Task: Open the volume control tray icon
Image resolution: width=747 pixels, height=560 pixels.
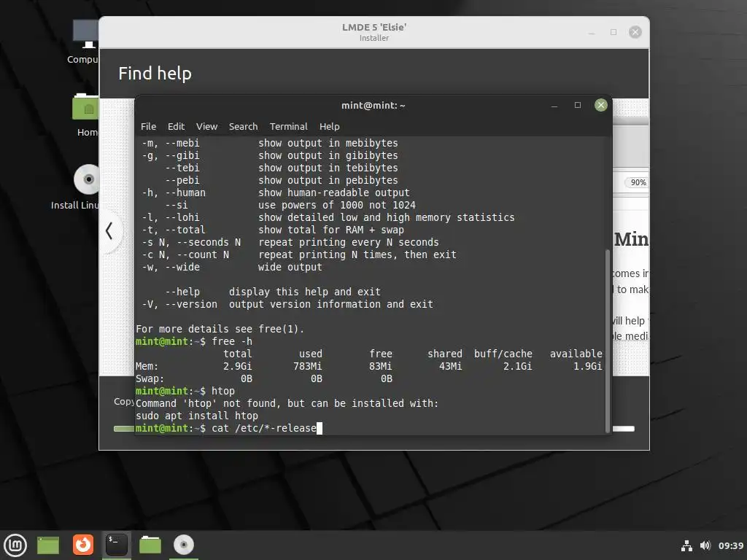Action: coord(705,545)
